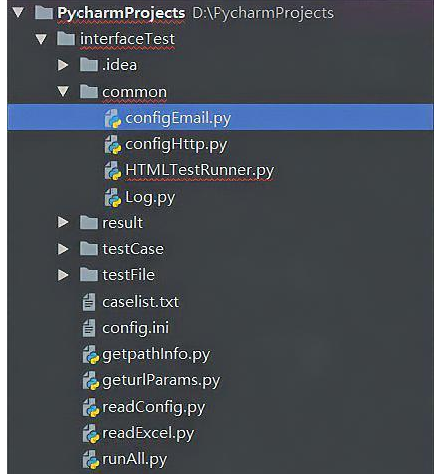This screenshot has height=474, width=445.
Task: Expand the .idea folder arrow
Action: point(63,65)
